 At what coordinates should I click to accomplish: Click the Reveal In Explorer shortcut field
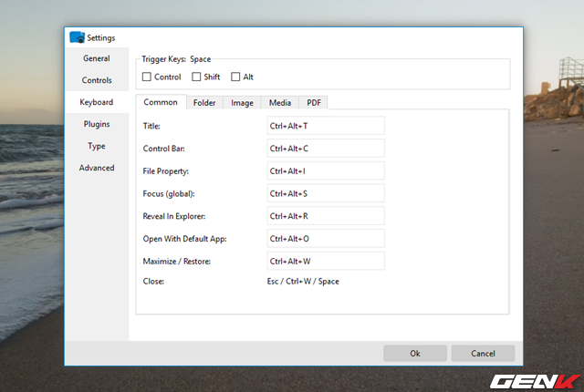(x=325, y=216)
